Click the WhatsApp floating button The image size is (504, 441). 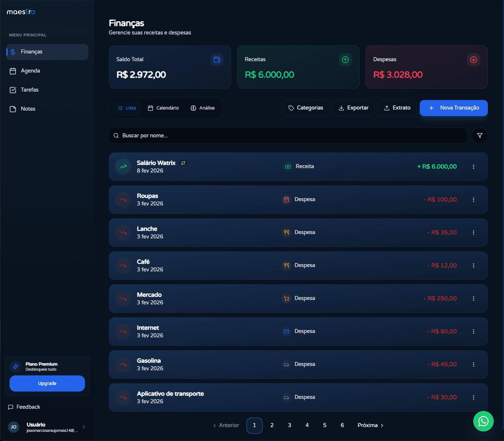tap(483, 421)
